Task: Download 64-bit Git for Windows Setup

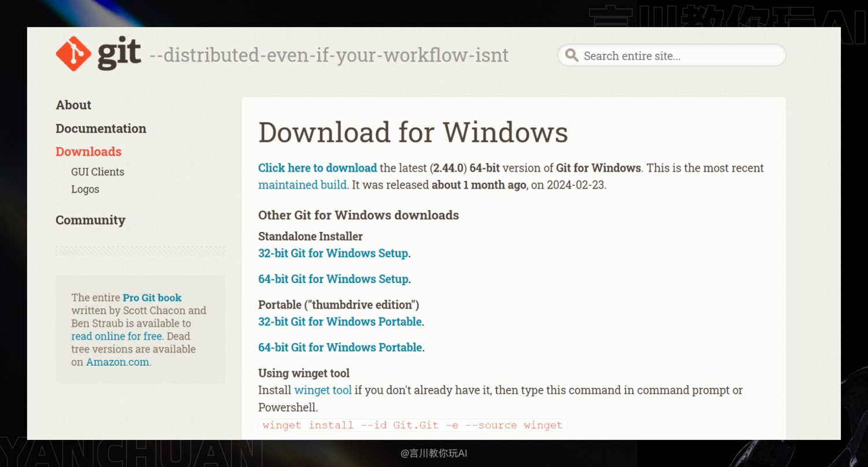Action: pyautogui.click(x=334, y=279)
